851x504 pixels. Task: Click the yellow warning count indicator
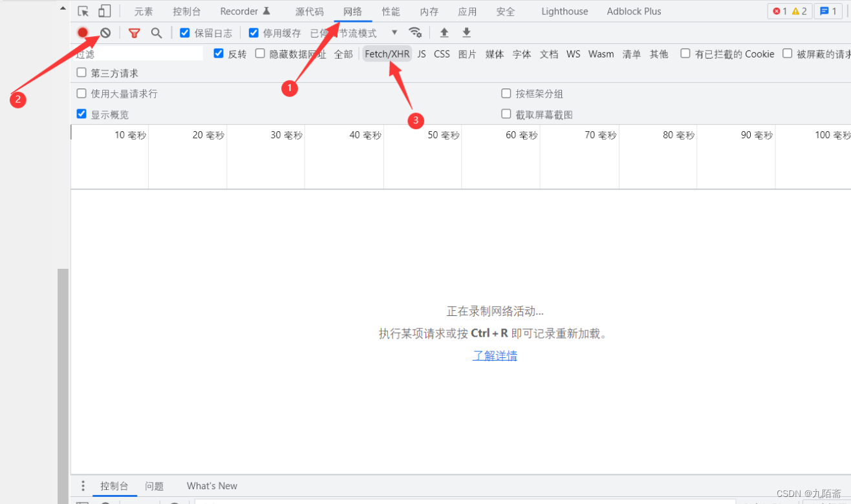click(x=799, y=11)
